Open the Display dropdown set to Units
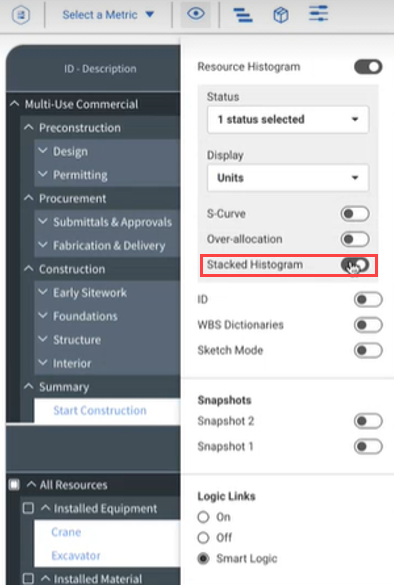Screen dimensions: 394x585 288,178
